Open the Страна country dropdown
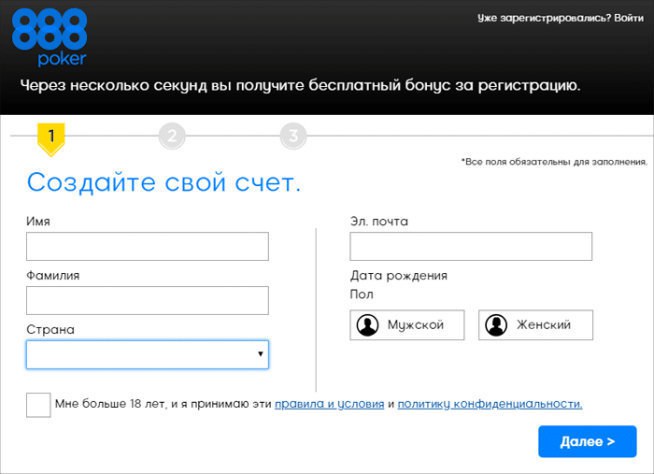The height and width of the screenshot is (474, 654). pos(147,355)
